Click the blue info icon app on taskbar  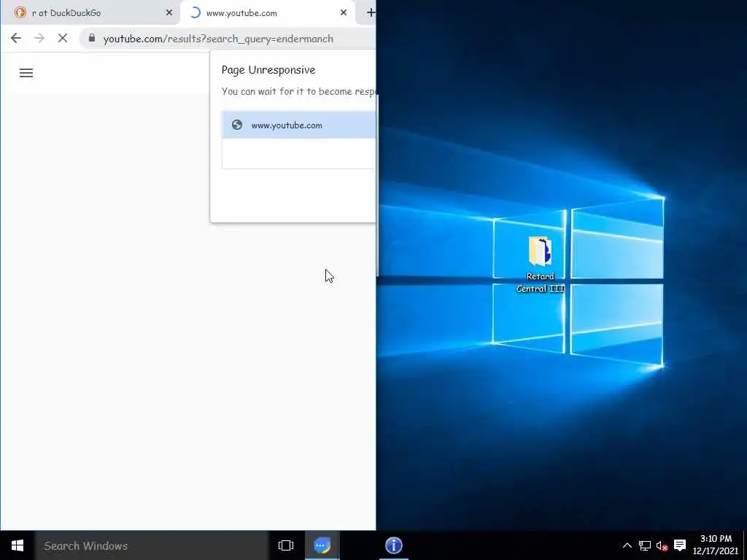pos(393,545)
